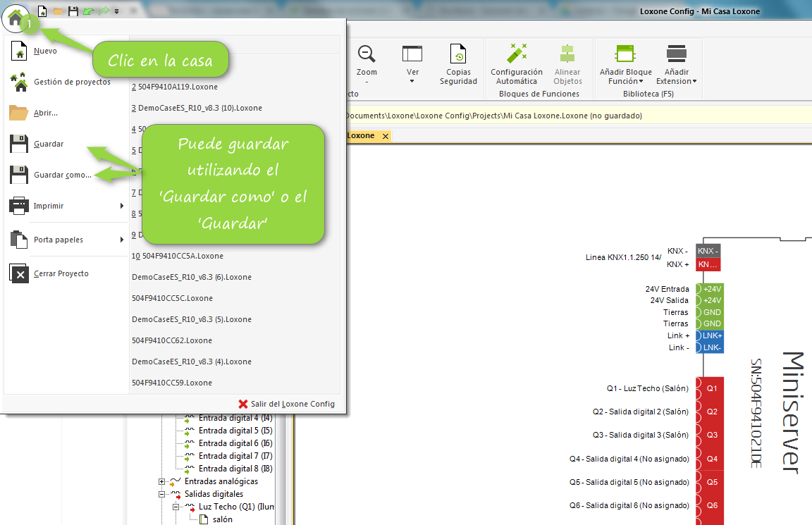Run Configuración Automática wizard

click(517, 63)
